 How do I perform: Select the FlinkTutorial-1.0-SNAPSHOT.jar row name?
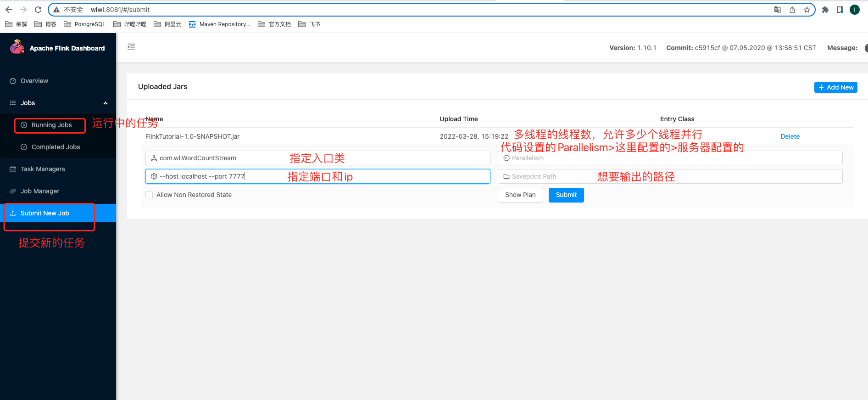(192, 136)
